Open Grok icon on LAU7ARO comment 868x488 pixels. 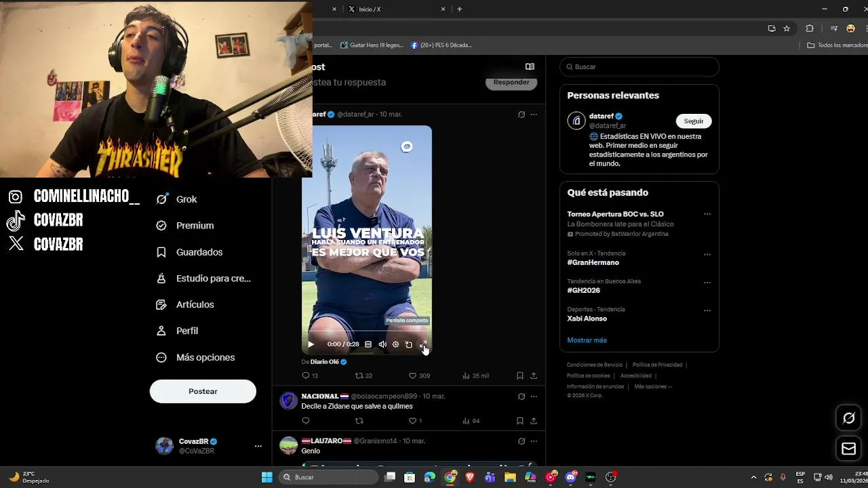521,441
